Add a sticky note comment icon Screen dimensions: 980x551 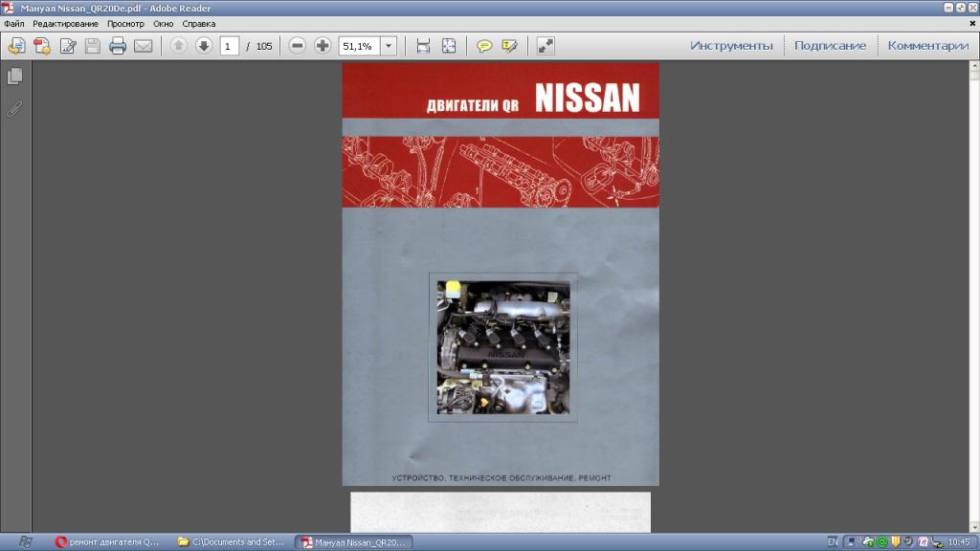[483, 46]
